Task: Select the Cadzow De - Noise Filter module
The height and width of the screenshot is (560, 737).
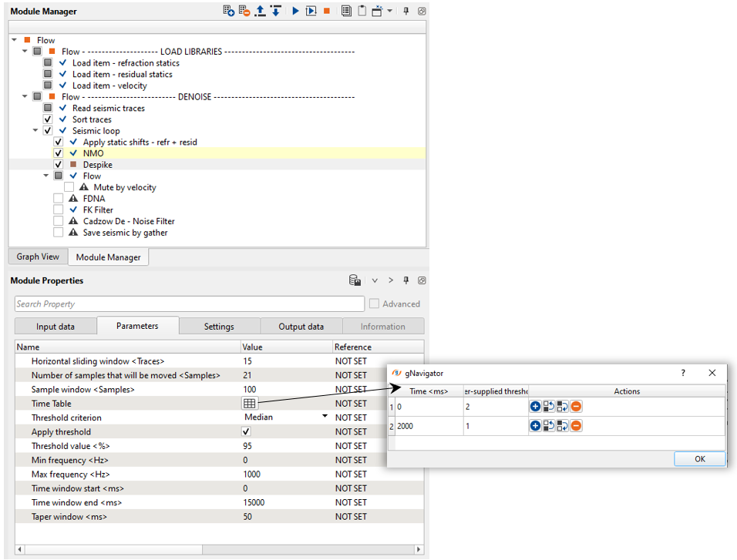Action: tap(129, 221)
